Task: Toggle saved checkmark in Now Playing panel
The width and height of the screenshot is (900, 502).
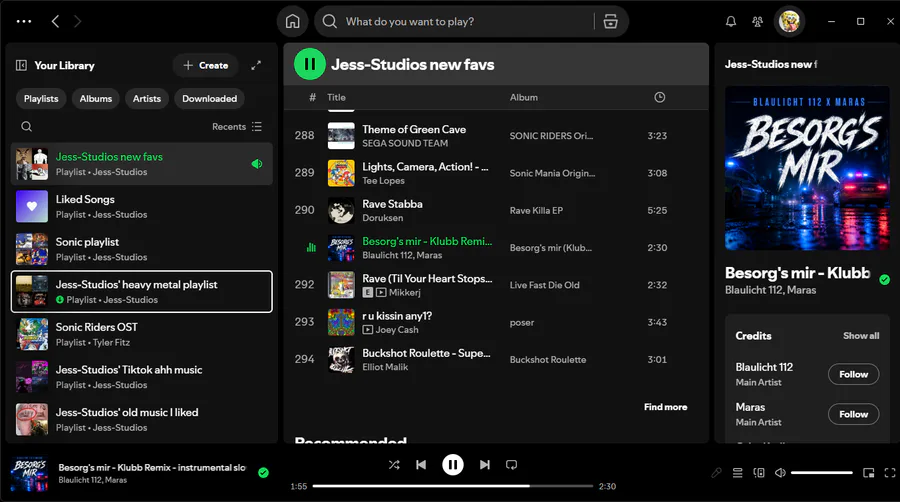Action: pyautogui.click(x=885, y=280)
